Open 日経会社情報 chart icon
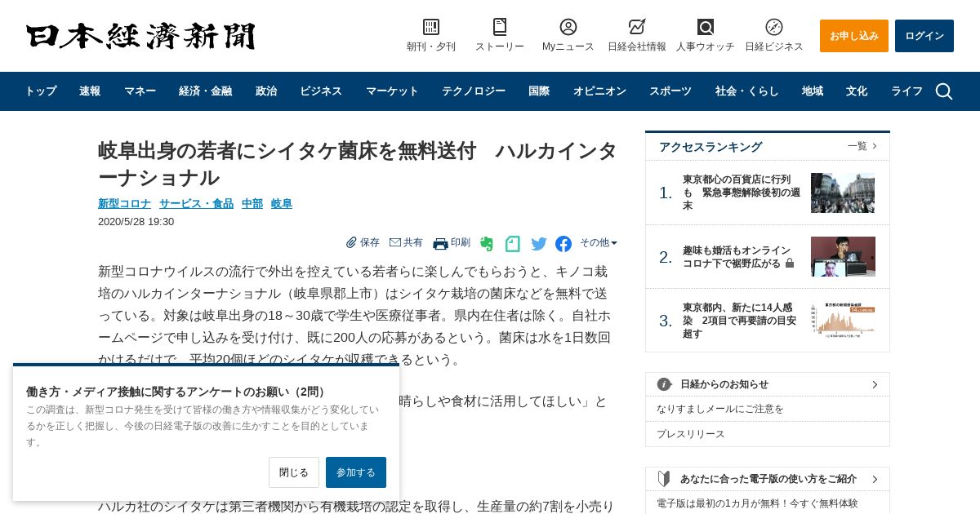Image resolution: width=980 pixels, height=514 pixels. click(637, 27)
